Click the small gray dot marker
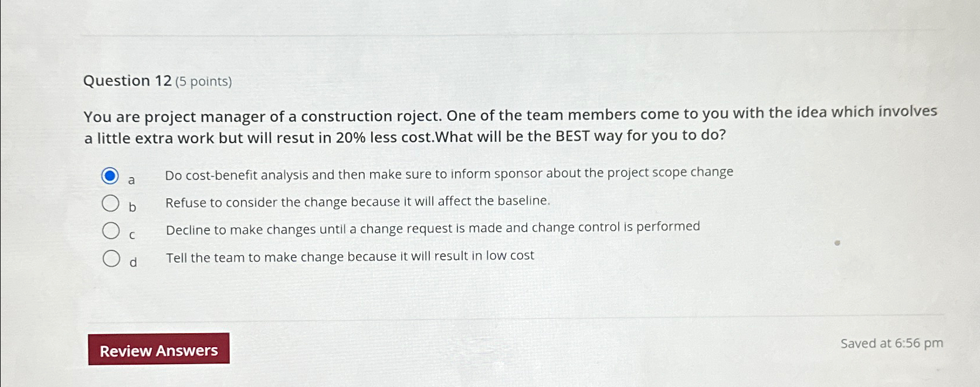Viewport: 980px width, 387px height. click(837, 243)
